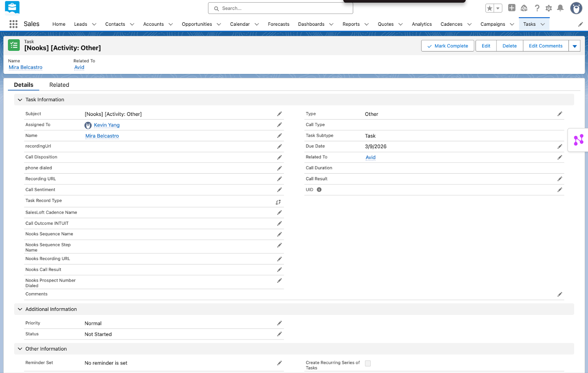Edit the Nooks Sequence Name pencil icon
Viewport: 588px width, 373px height.
(x=279, y=234)
